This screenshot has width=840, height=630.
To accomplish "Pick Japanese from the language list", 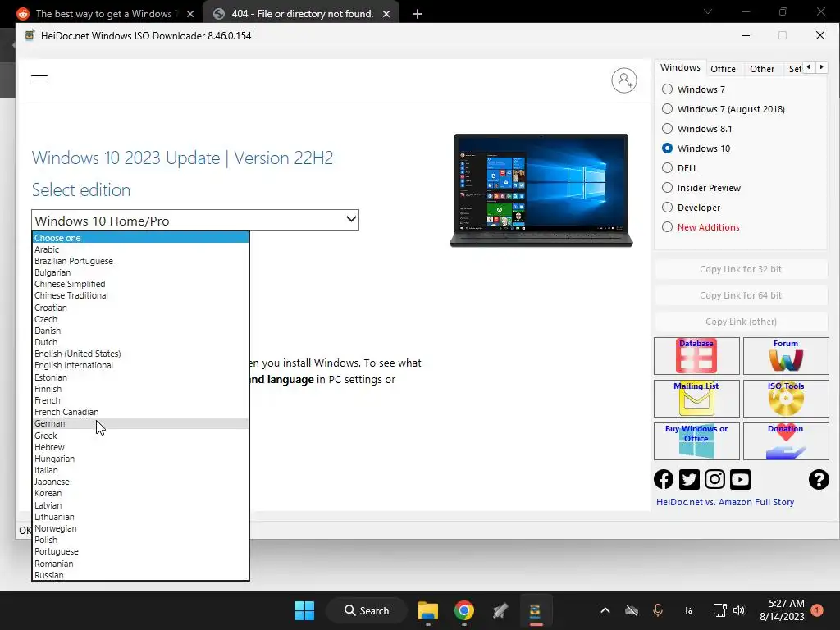I will point(140,482).
